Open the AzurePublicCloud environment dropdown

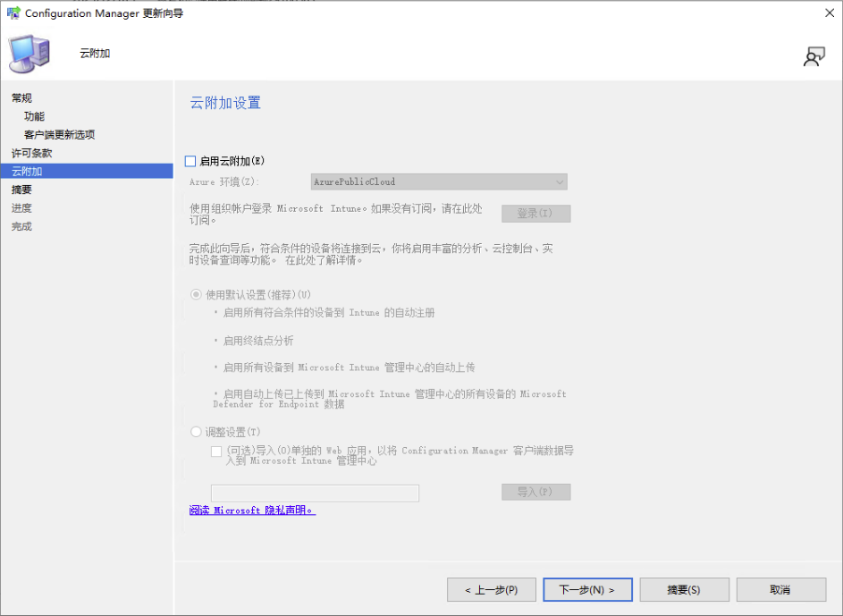click(439, 181)
